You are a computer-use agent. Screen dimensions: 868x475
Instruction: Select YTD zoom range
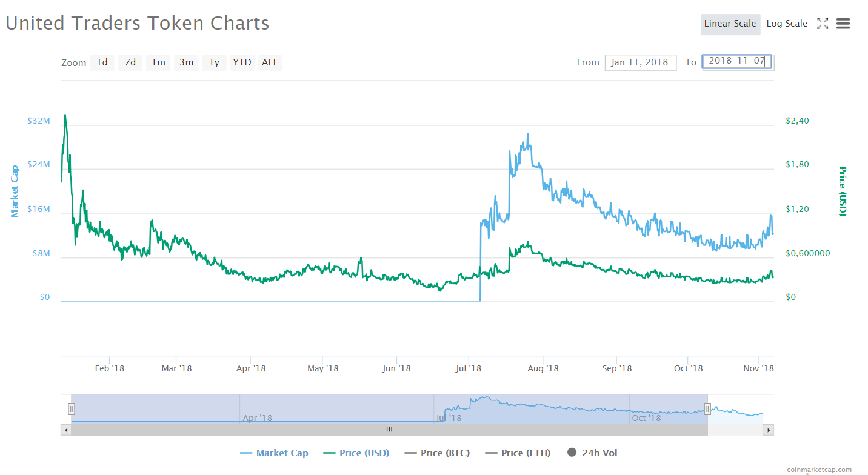[242, 62]
